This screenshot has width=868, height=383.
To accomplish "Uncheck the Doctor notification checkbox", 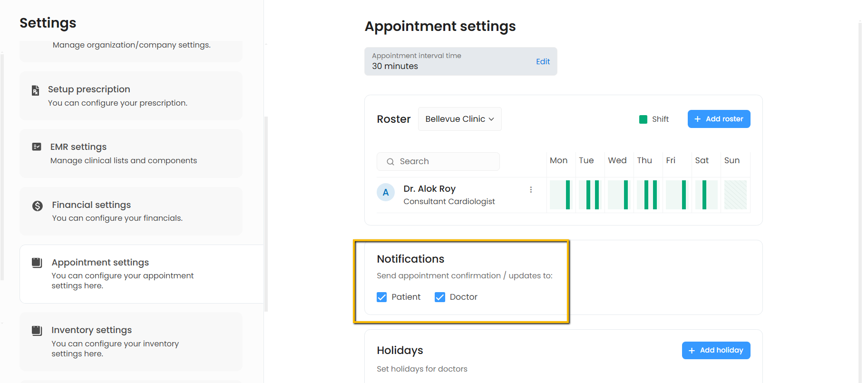I will click(440, 297).
